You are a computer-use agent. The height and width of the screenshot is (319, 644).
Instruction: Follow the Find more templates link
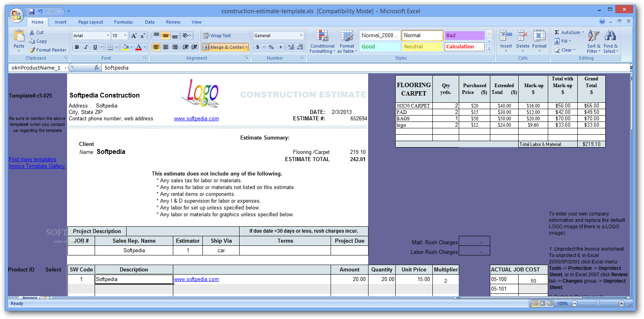[32, 159]
